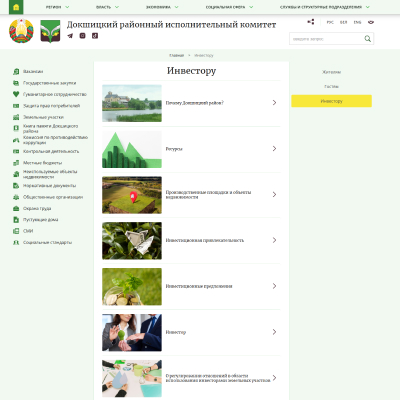400x400 pixels.
Task: Open the TikTok icon under the title
Action: pos(95,36)
